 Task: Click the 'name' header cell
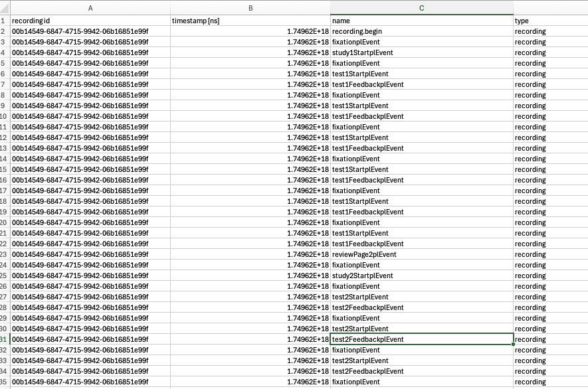(421, 21)
